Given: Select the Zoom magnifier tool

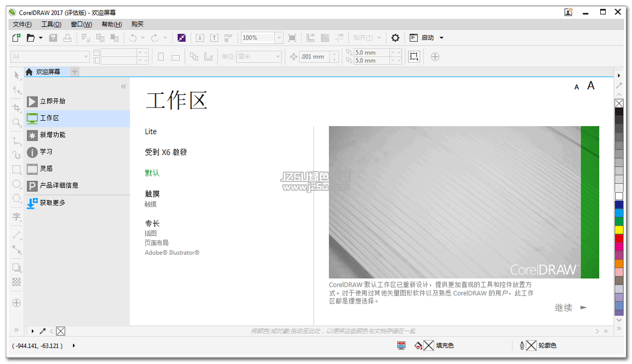Looking at the screenshot, I should (16, 122).
